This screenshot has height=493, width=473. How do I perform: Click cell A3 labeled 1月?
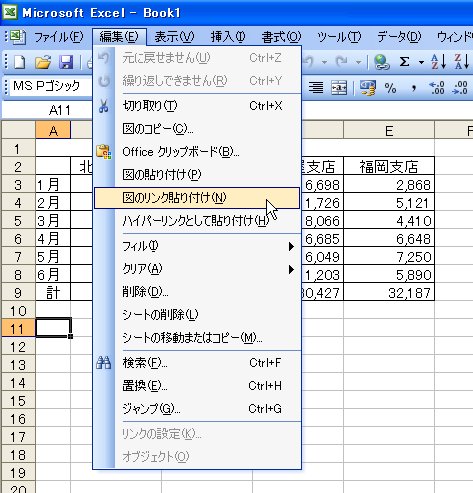(x=53, y=184)
